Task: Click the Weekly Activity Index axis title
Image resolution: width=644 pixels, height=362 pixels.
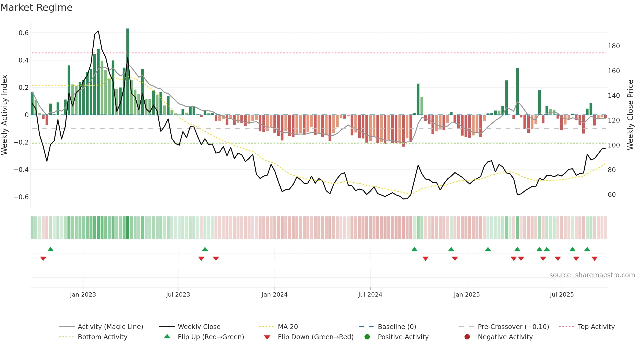Action: click(5, 115)
